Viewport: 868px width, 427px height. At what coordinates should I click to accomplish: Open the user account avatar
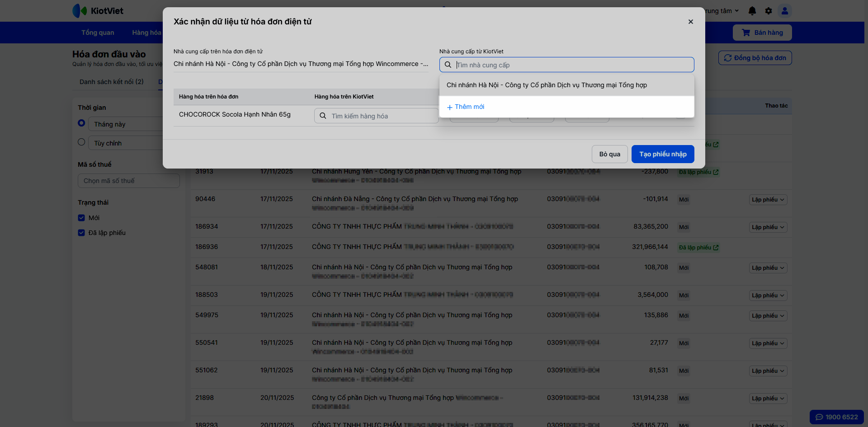click(x=785, y=11)
